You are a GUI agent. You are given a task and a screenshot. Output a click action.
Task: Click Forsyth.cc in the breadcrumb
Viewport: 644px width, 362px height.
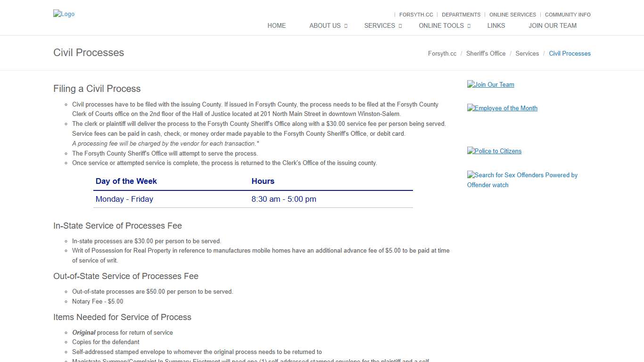pos(442,53)
